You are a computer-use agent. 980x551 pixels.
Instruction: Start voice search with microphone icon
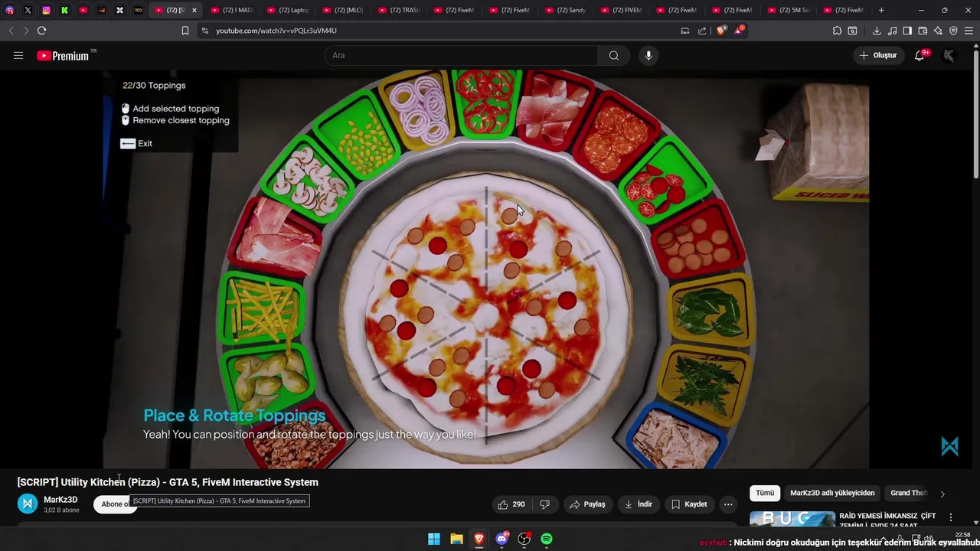click(x=648, y=55)
